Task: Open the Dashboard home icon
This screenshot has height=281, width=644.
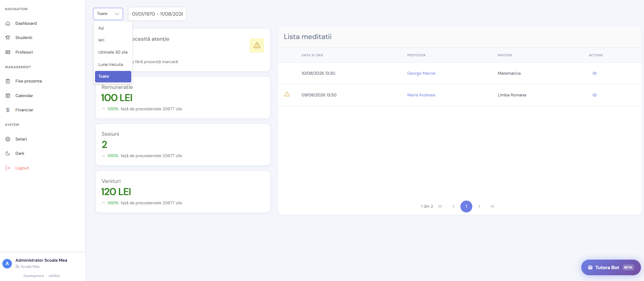Action: [x=8, y=23]
